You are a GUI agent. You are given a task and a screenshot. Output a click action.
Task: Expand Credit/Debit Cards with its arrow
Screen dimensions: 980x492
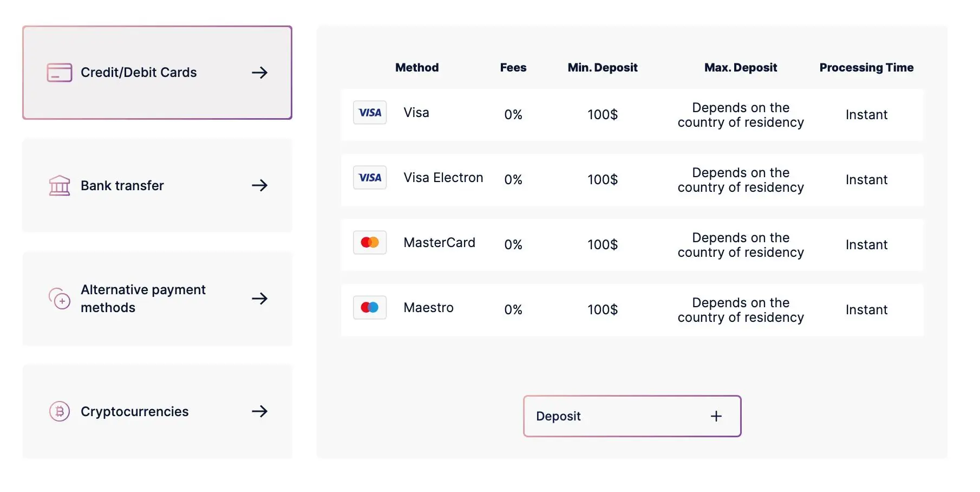point(260,73)
